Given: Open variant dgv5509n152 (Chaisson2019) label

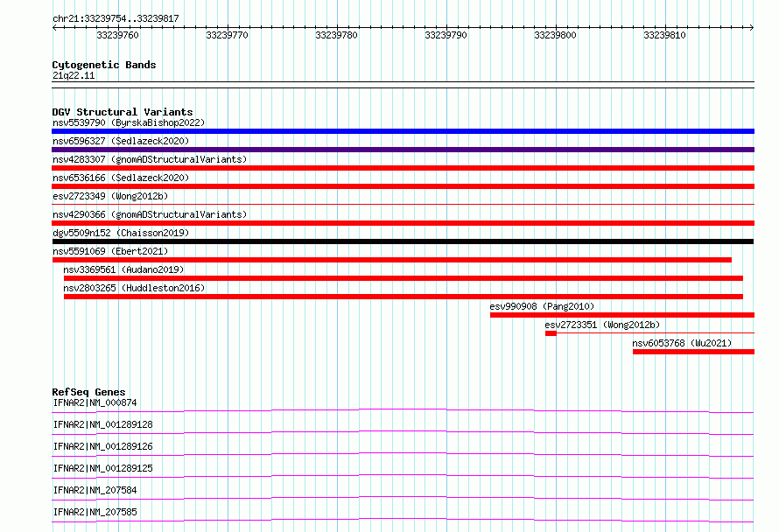Looking at the screenshot, I should point(121,233).
